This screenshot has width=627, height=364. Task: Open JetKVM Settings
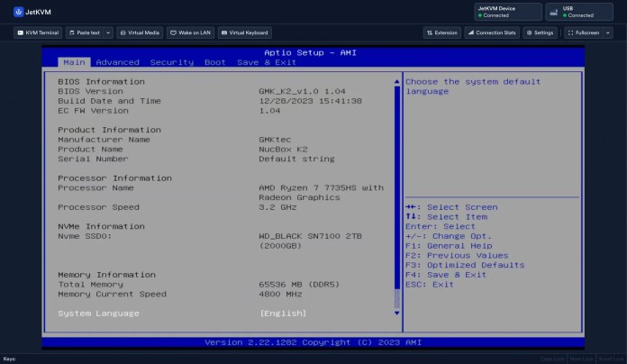click(x=540, y=32)
